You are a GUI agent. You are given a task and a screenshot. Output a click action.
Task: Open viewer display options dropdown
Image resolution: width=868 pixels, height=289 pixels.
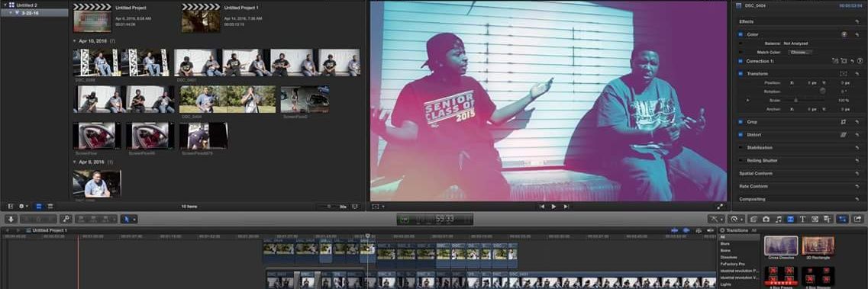point(379,207)
